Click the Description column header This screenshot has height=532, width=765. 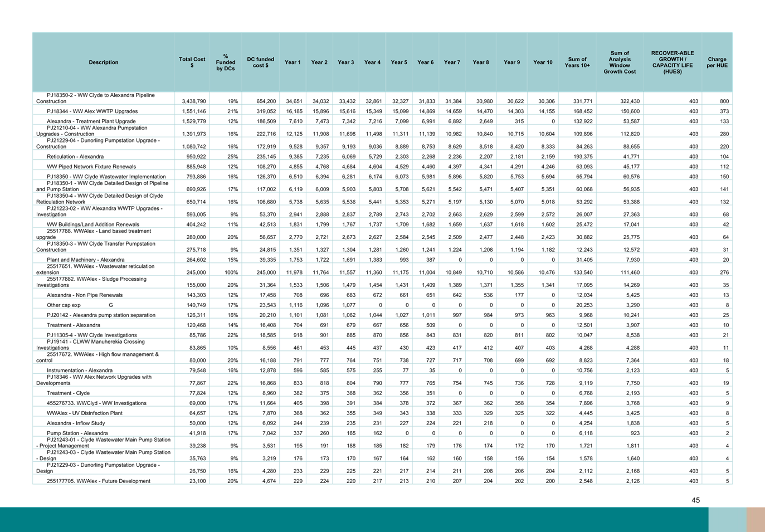103,62
